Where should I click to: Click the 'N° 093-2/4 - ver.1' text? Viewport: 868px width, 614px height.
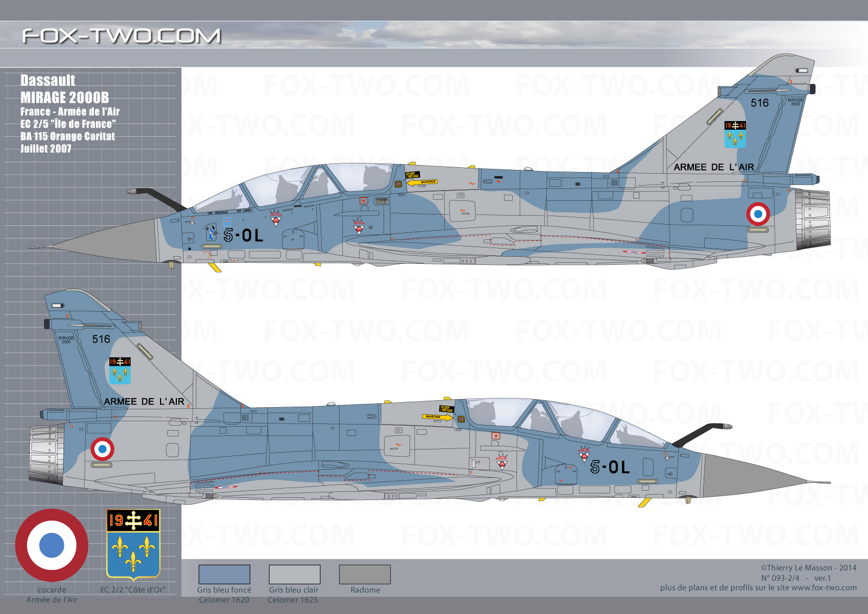click(796, 578)
